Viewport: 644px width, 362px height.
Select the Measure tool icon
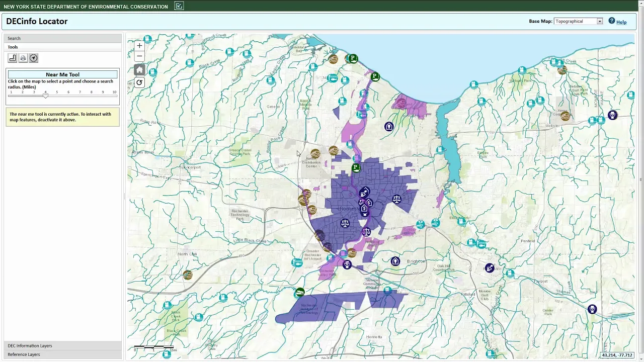pos(13,58)
